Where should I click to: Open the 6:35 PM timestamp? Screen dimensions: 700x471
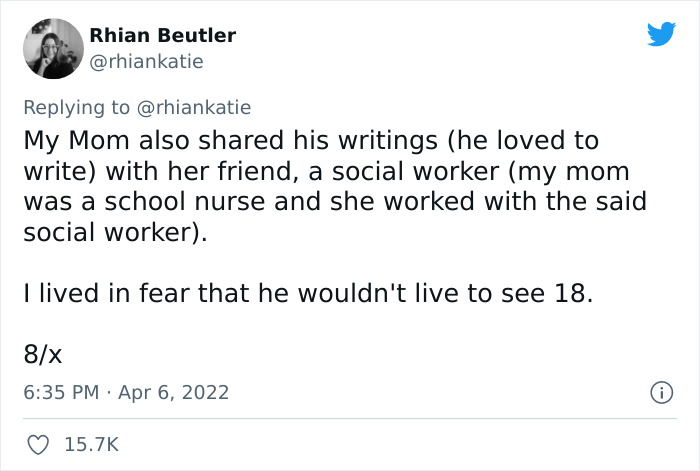(x=60, y=393)
